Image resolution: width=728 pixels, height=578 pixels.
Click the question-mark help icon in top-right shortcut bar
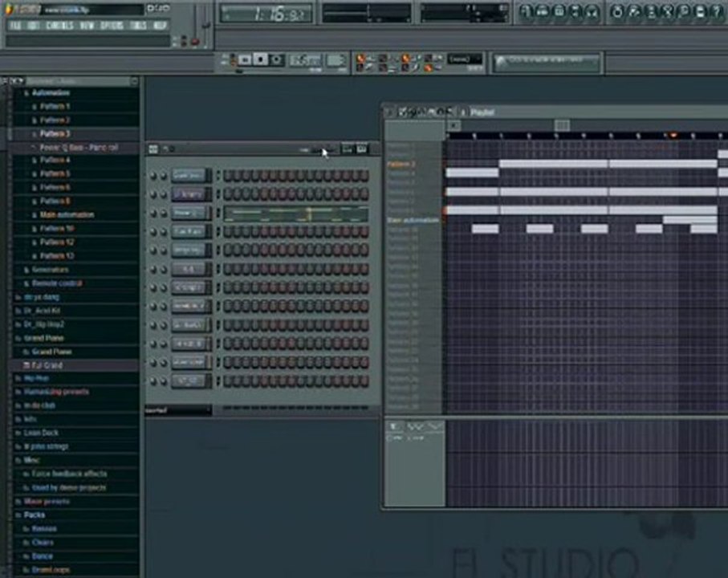coord(718,11)
